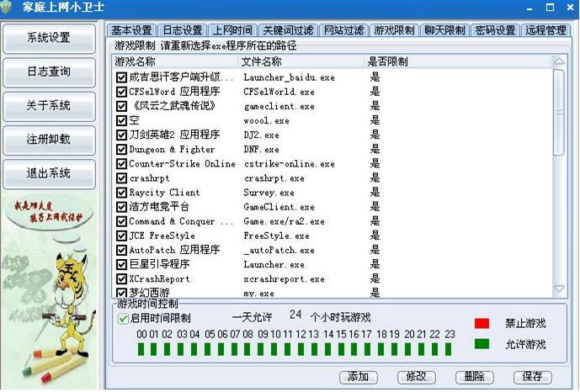Close the 家庭上网小卫士 window
This screenshot has height=392, width=580.
coord(571,8)
